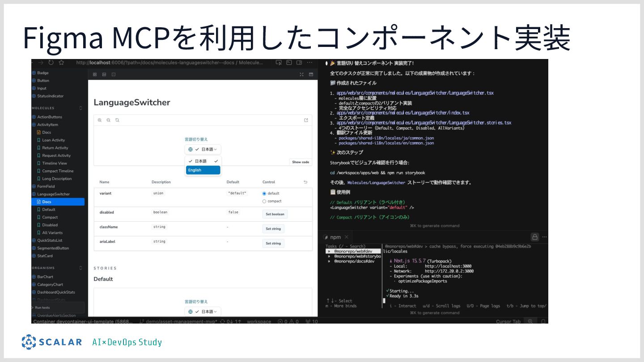Reload the Storybook browser page
Image resolution: width=644 pixels, height=362 pixels.
pyautogui.click(x=51, y=63)
